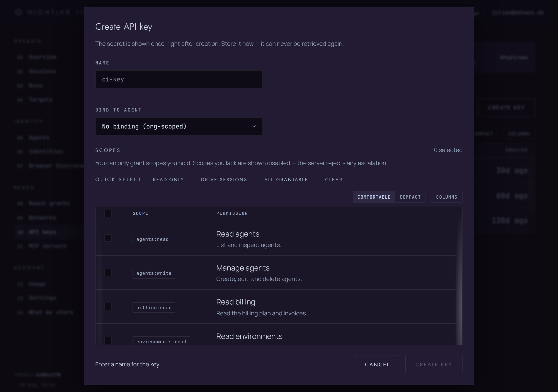Screen dimensions: 558x392
Task: Click the agents:read scope tag
Action: pos(152,239)
